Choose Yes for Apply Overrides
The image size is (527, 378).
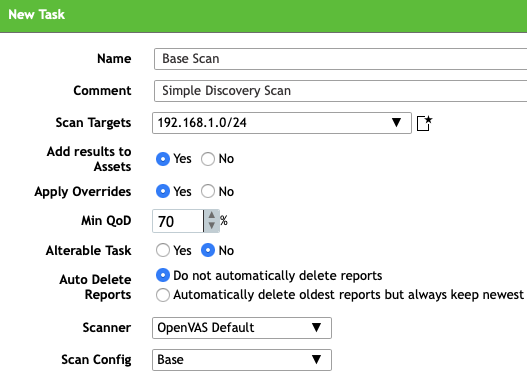(163, 191)
